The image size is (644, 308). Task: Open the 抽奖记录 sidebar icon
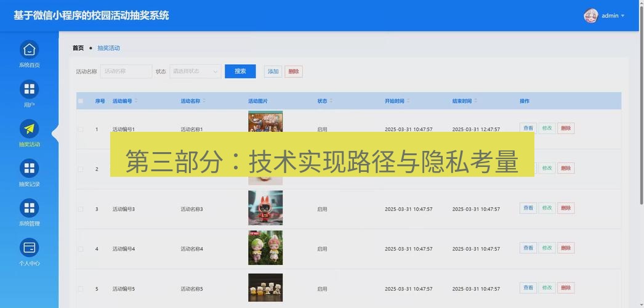pyautogui.click(x=29, y=168)
